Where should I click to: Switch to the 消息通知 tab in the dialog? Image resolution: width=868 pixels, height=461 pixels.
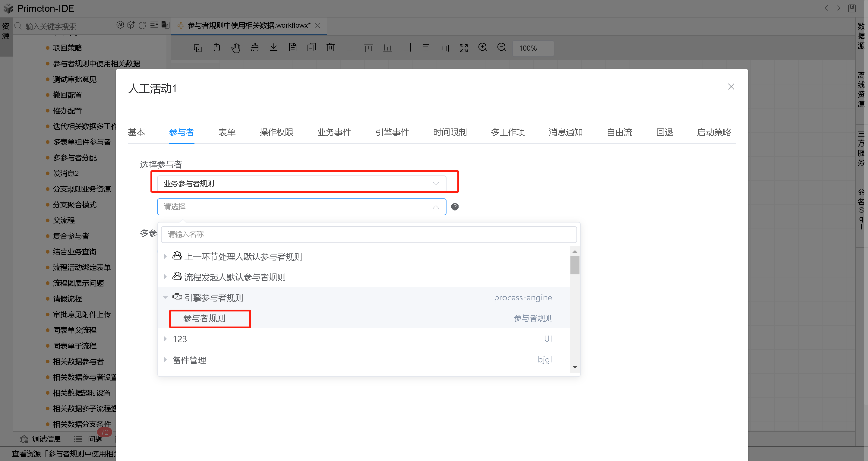[x=565, y=132]
